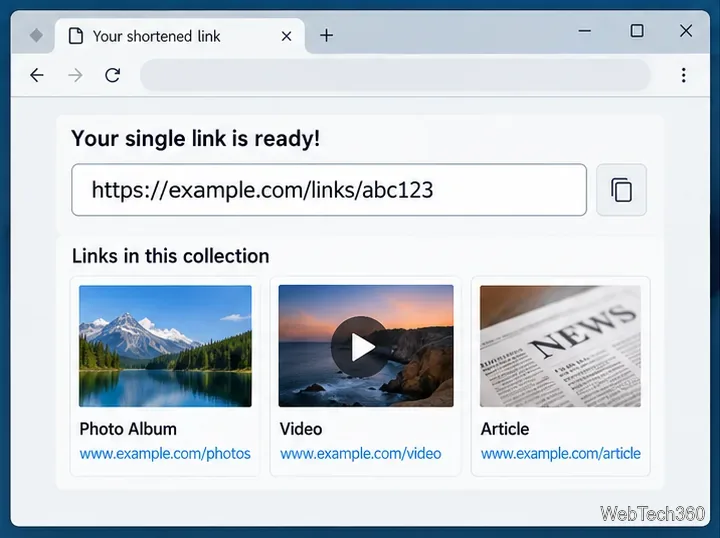Play the video with the play button
This screenshot has height=538, width=720.
[x=360, y=347]
